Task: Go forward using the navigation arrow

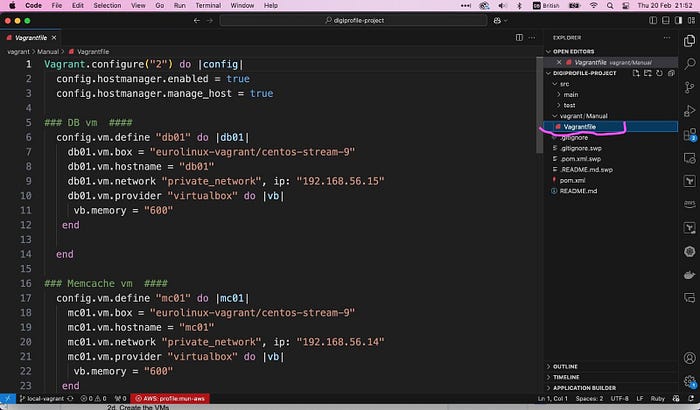Action: pos(209,21)
